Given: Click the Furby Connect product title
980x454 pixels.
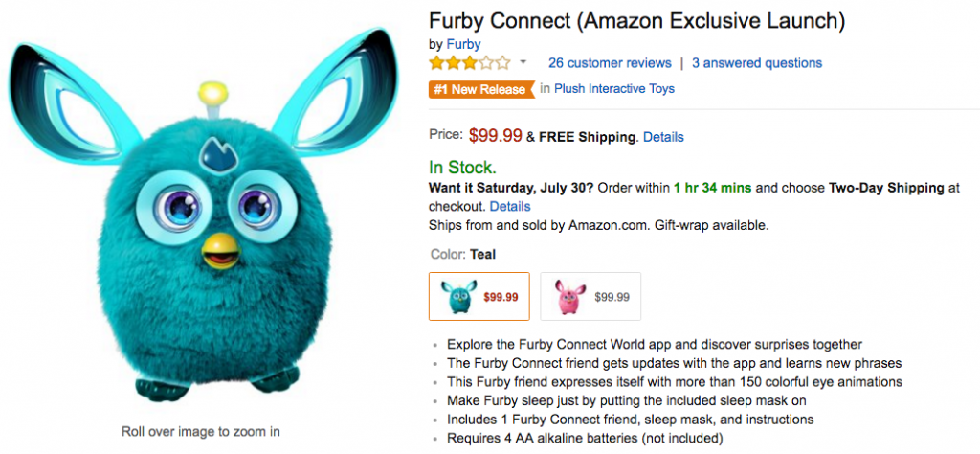Looking at the screenshot, I should coord(629,20).
